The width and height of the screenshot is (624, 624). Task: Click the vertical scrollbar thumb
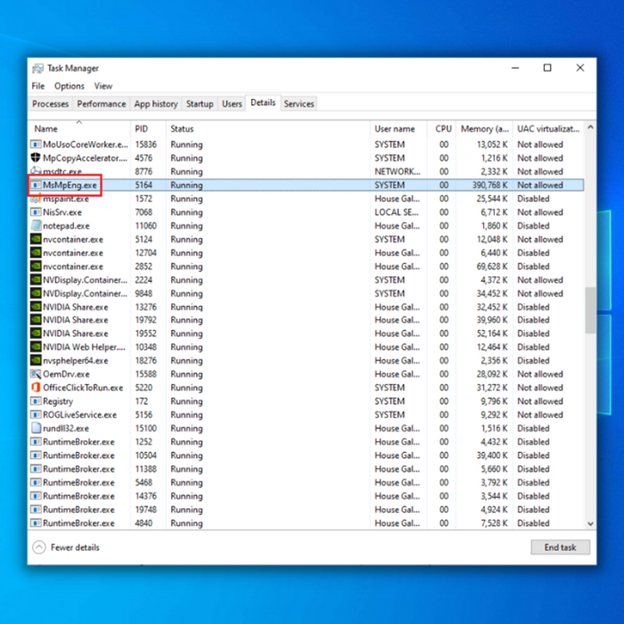click(591, 310)
